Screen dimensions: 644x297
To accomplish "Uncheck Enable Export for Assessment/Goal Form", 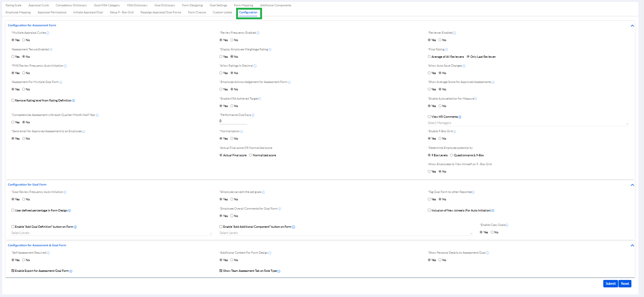I will pyautogui.click(x=13, y=271).
